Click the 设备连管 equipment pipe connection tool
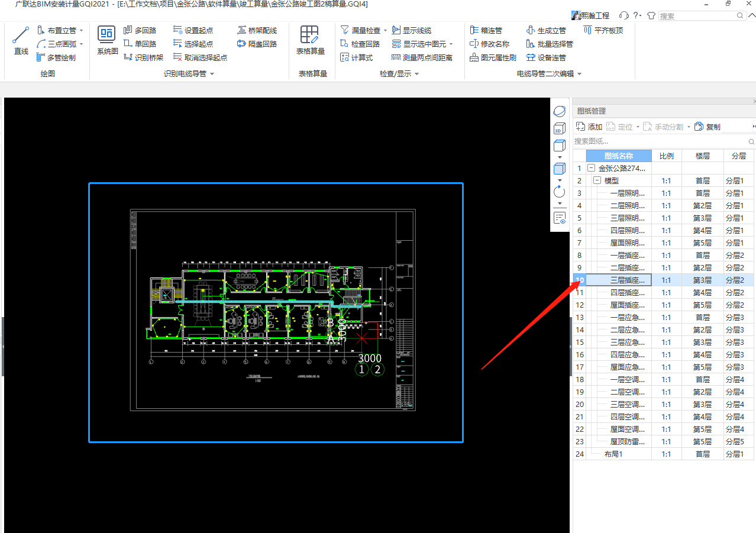This screenshot has height=533, width=756. (546, 57)
